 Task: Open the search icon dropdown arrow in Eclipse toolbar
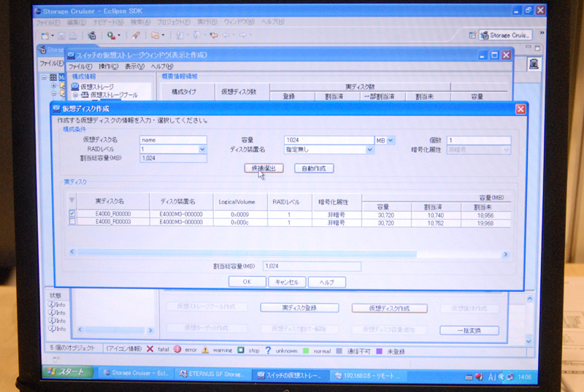119,36
